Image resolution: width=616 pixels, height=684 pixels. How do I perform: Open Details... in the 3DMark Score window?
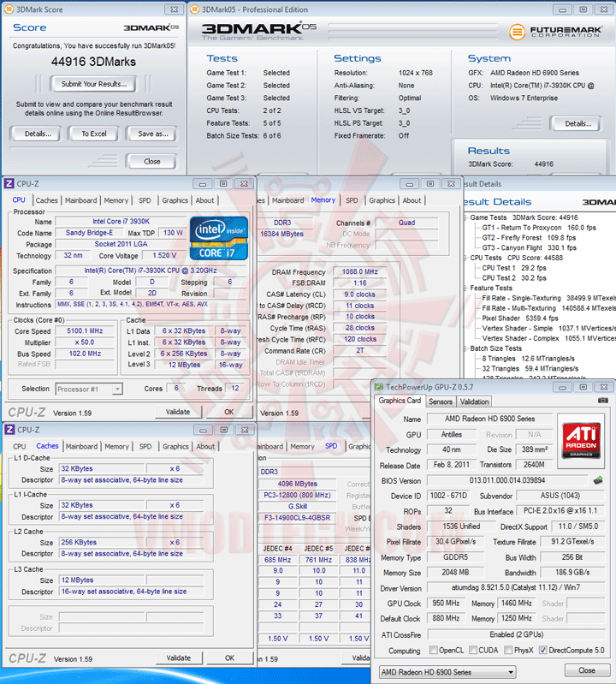38,134
